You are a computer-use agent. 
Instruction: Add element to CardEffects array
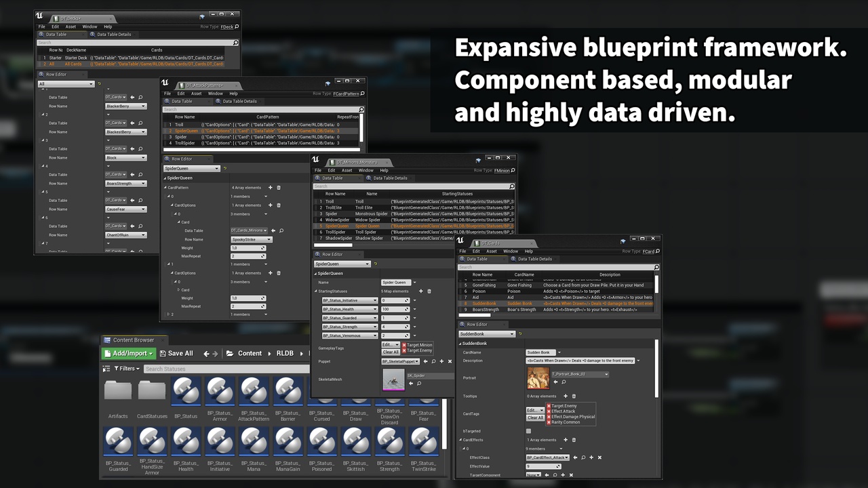point(565,440)
